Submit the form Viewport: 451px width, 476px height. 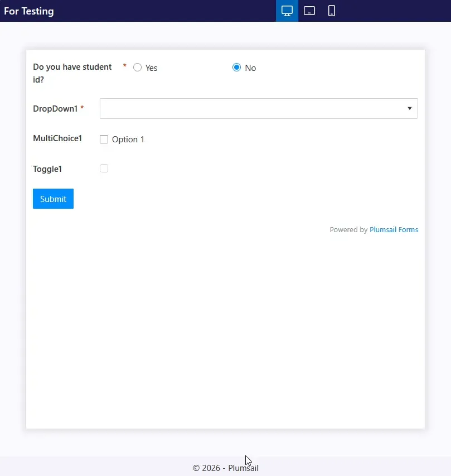click(x=53, y=199)
